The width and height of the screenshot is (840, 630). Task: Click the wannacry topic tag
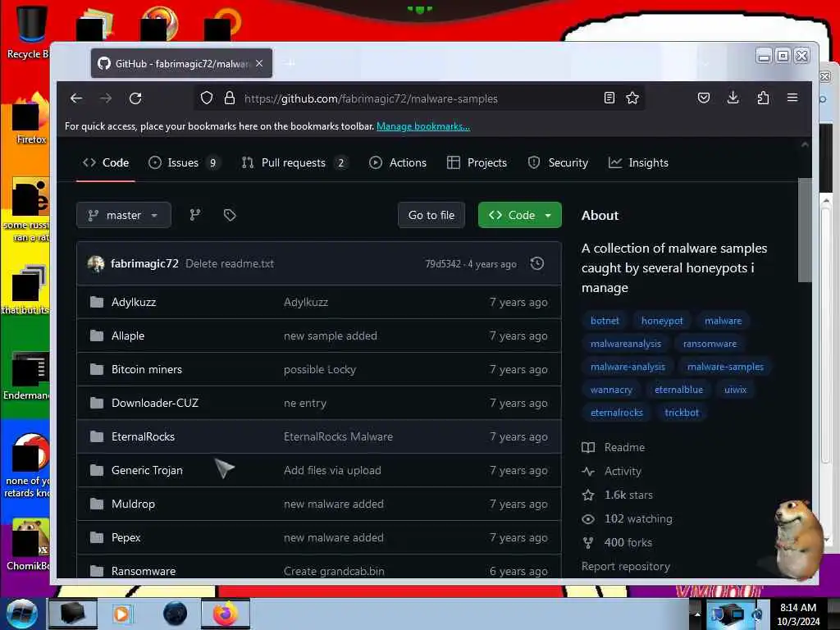coord(611,390)
